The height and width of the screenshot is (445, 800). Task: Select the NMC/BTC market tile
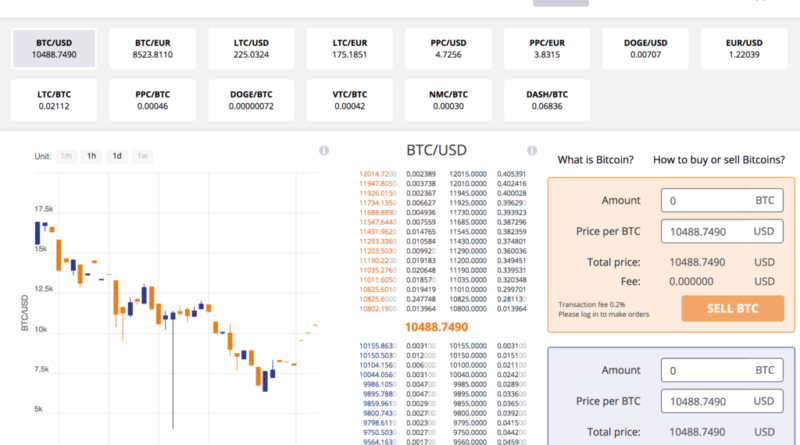(x=448, y=100)
